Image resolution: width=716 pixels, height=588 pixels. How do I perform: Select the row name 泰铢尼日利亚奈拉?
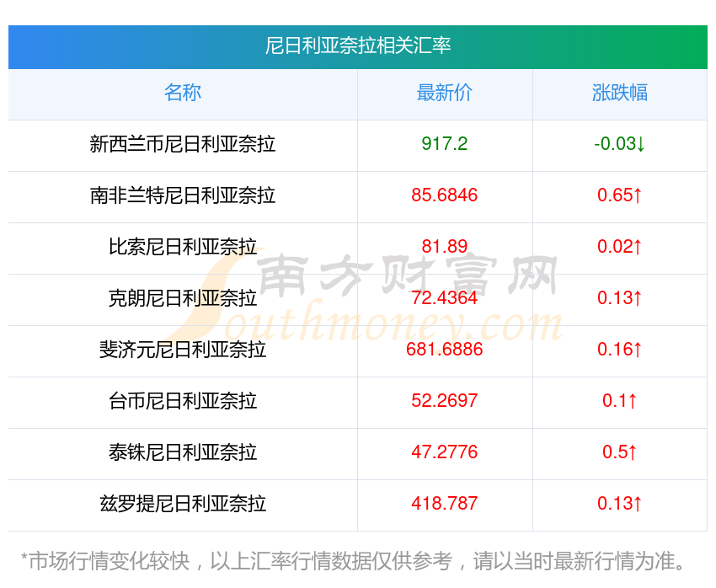click(183, 452)
